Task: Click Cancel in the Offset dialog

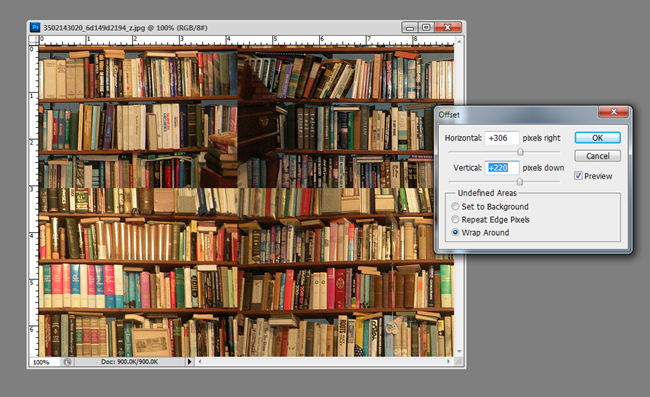Action: [597, 156]
